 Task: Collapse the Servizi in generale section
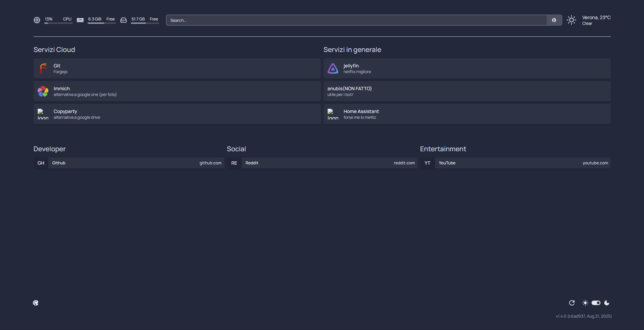(352, 50)
